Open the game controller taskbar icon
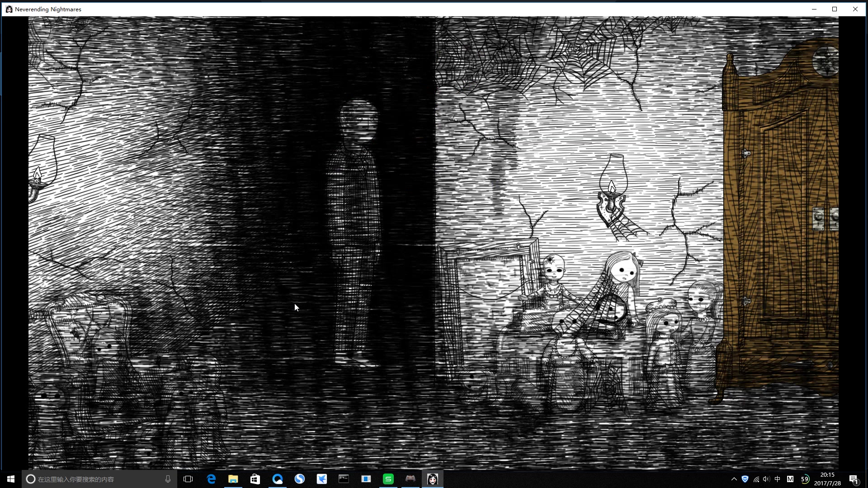 coord(410,479)
